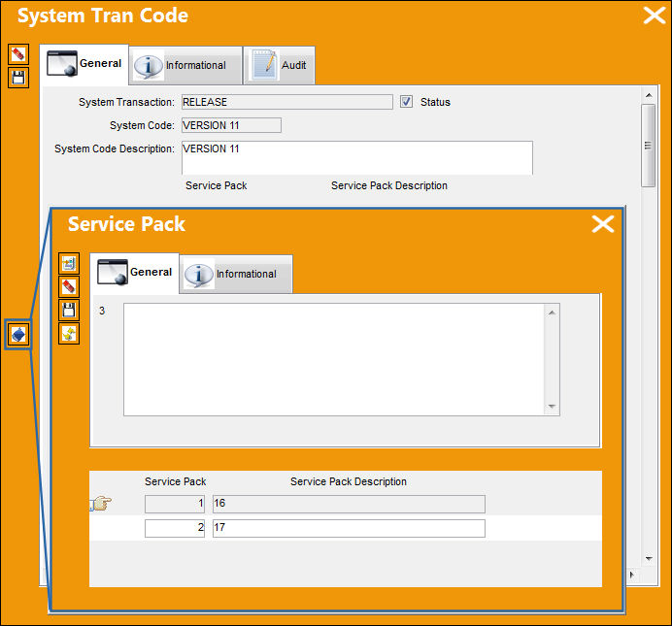Click scroll down arrow of System Tran Code panel
The width and height of the screenshot is (672, 626).
[649, 558]
